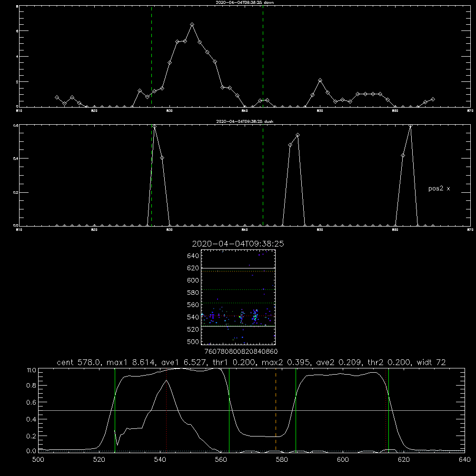Screen dimensions: 476x476
Task: Click the "0.2" y-axis label of bottom plot
Action: (31, 436)
